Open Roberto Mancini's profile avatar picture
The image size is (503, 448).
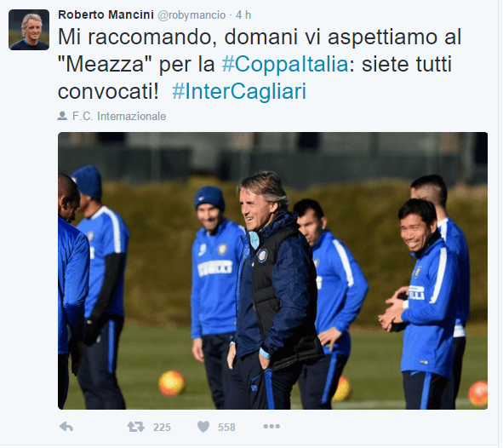pos(29,30)
